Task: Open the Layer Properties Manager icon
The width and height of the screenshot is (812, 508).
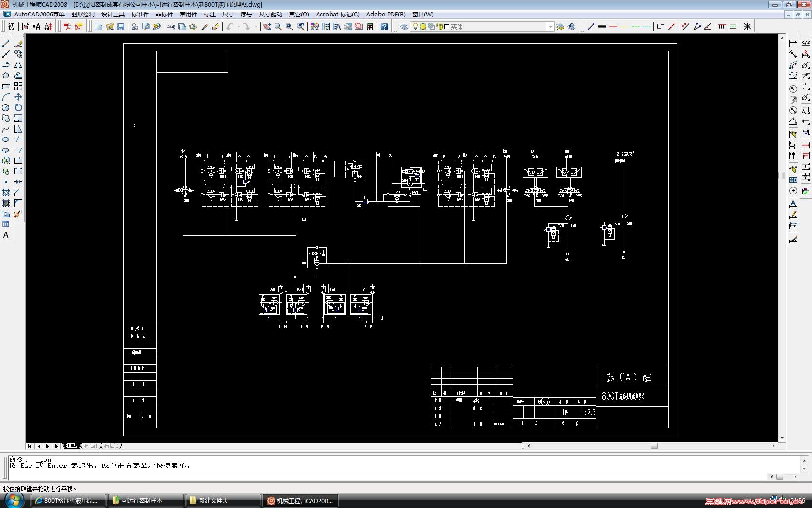Action: click(404, 27)
